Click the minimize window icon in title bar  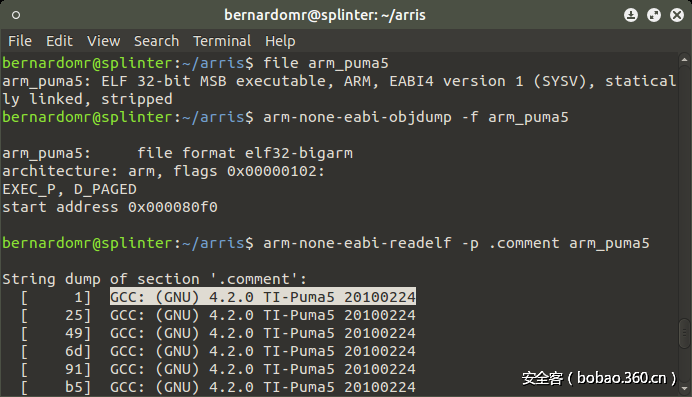pyautogui.click(x=631, y=15)
